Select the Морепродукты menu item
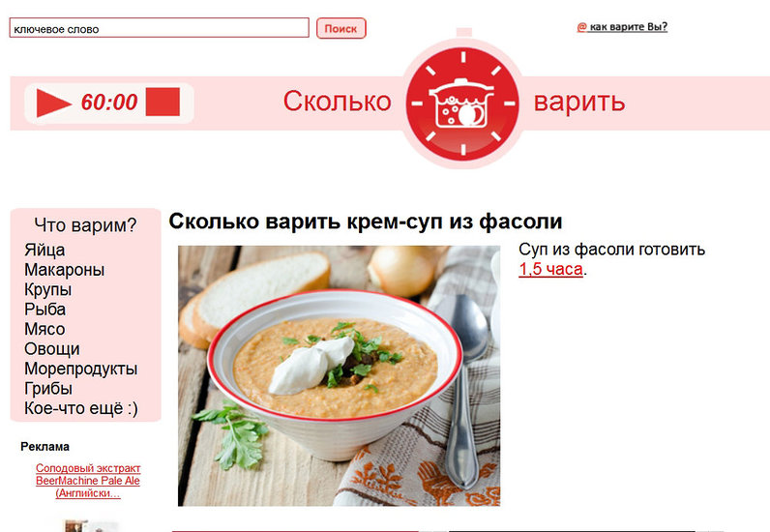Screen dimensions: 770x532 click(x=81, y=369)
